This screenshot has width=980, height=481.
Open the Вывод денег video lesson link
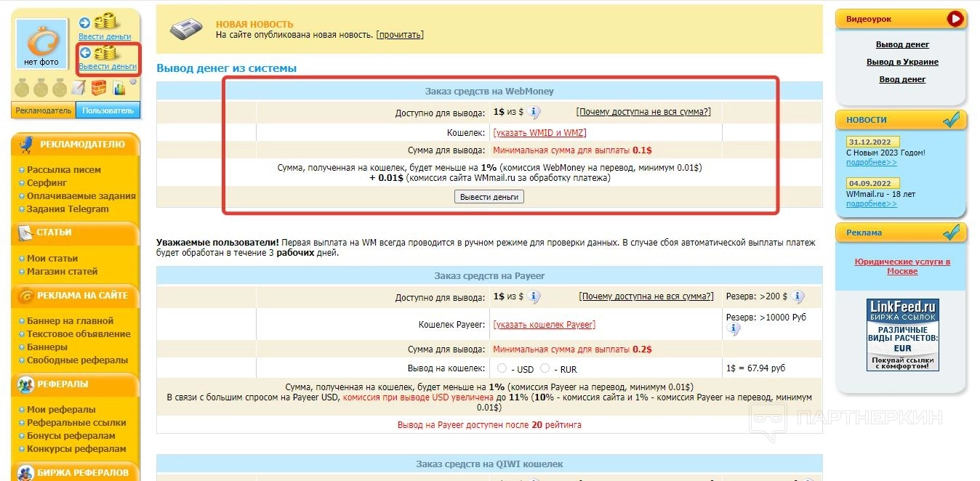click(902, 45)
